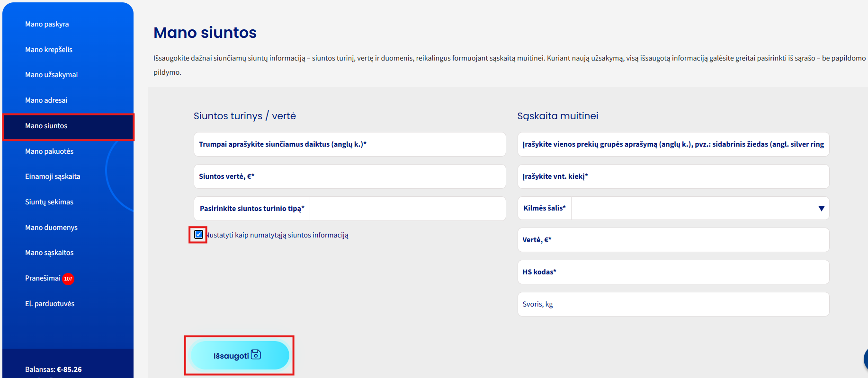Open Pranešimai messages

pyautogui.click(x=43, y=278)
